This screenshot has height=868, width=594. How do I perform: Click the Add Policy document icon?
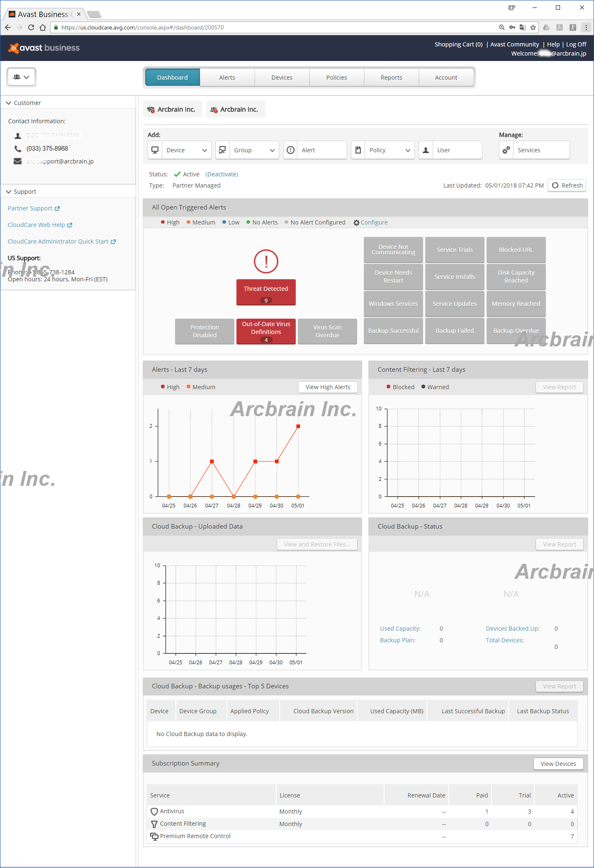pyautogui.click(x=358, y=150)
